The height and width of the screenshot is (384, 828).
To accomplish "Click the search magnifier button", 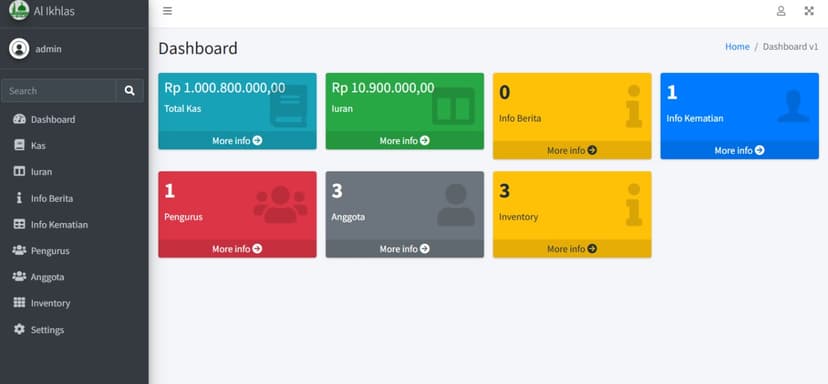I will pos(129,91).
